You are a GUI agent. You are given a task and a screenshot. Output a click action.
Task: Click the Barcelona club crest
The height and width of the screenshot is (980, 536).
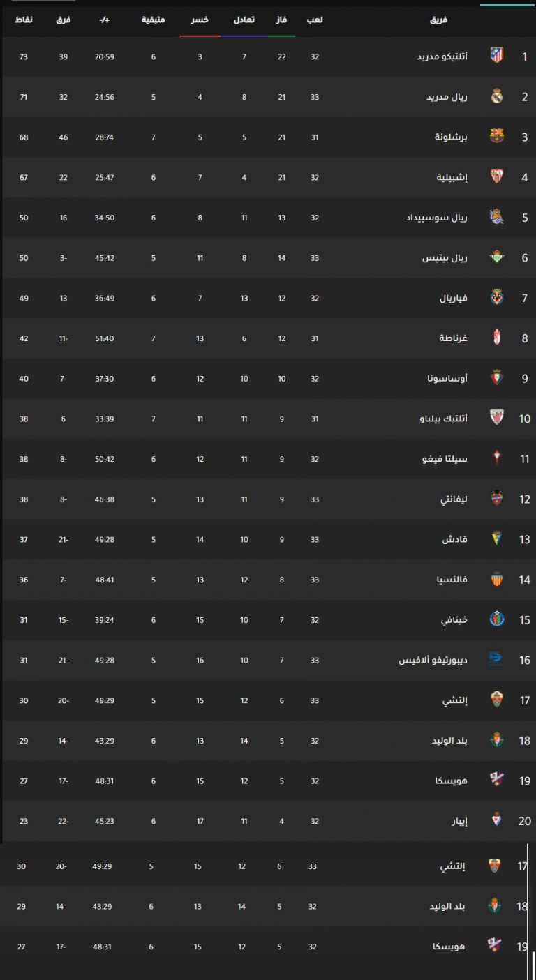pos(497,137)
